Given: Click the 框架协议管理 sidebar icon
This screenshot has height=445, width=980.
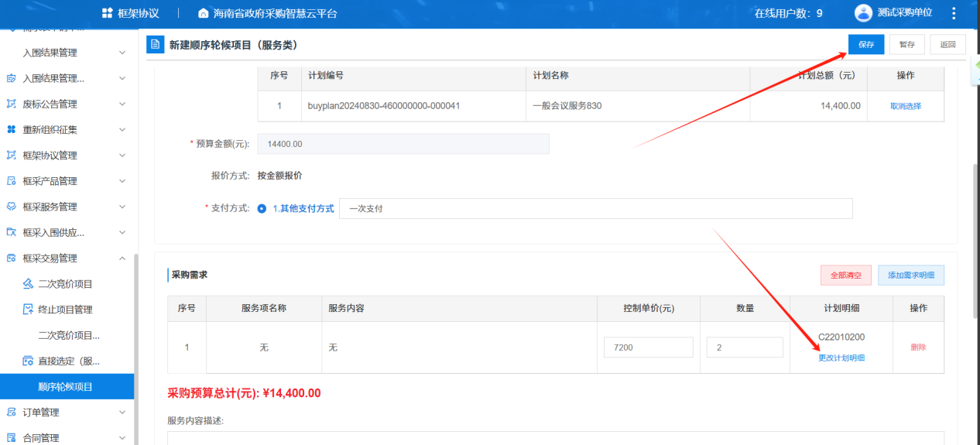Looking at the screenshot, I should click(x=12, y=155).
